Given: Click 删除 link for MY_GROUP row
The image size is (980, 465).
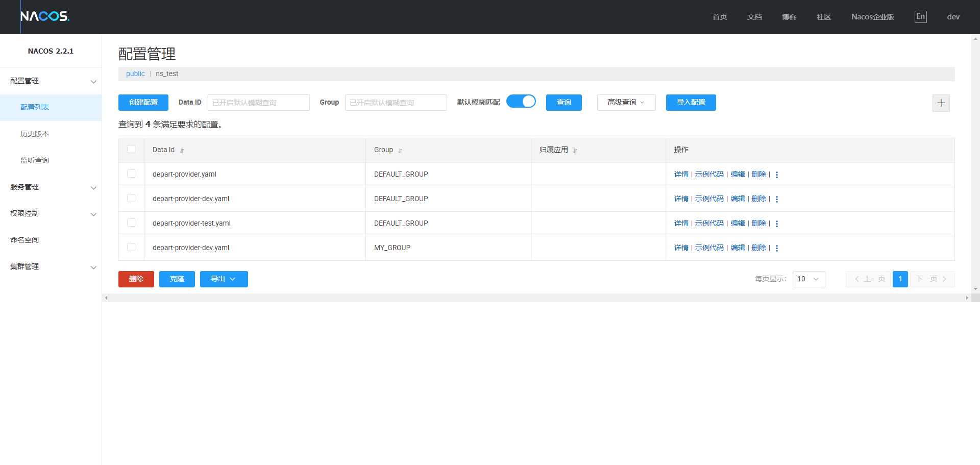Looking at the screenshot, I should coord(759,248).
